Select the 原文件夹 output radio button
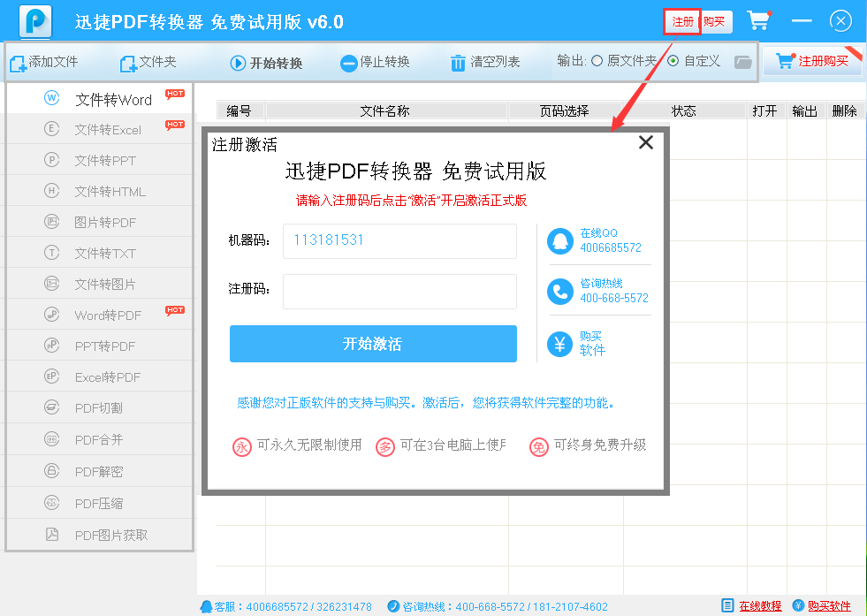Image resolution: width=867 pixels, height=616 pixels. point(597,61)
